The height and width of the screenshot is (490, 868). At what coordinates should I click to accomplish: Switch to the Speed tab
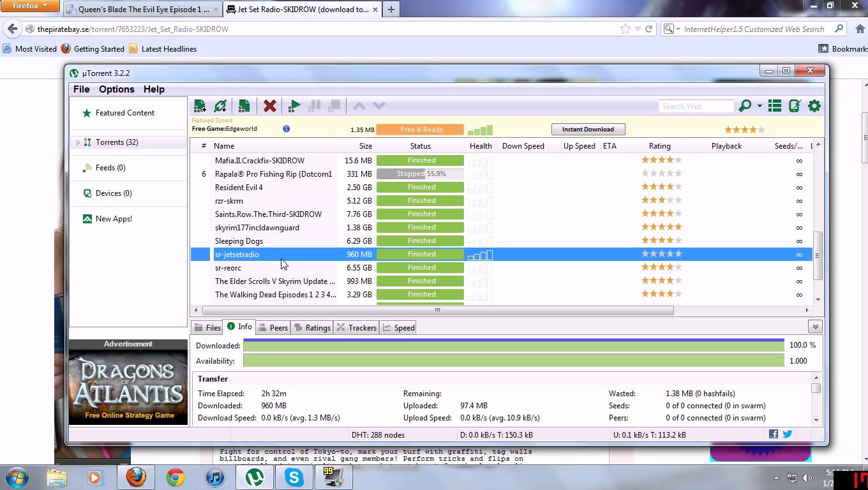(399, 327)
